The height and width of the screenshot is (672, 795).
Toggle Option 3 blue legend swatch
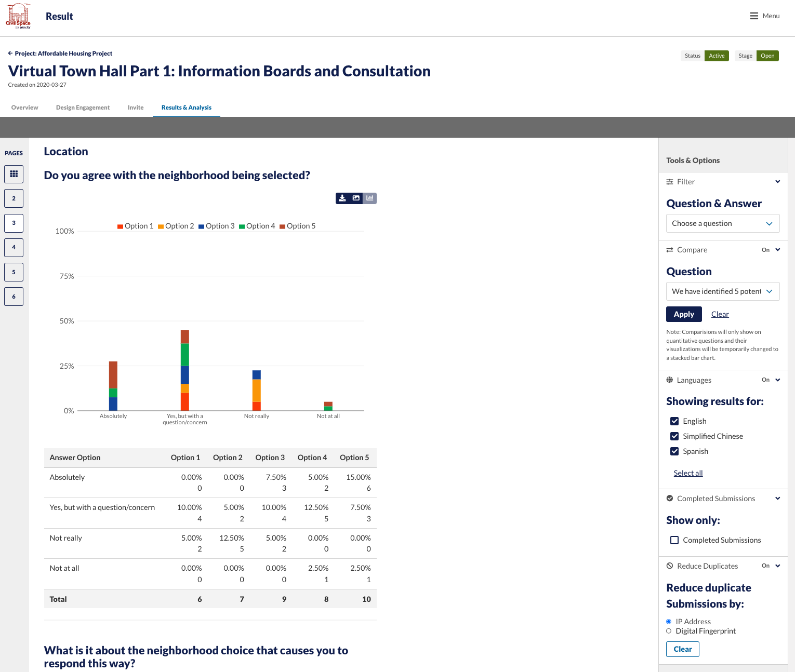click(x=201, y=226)
